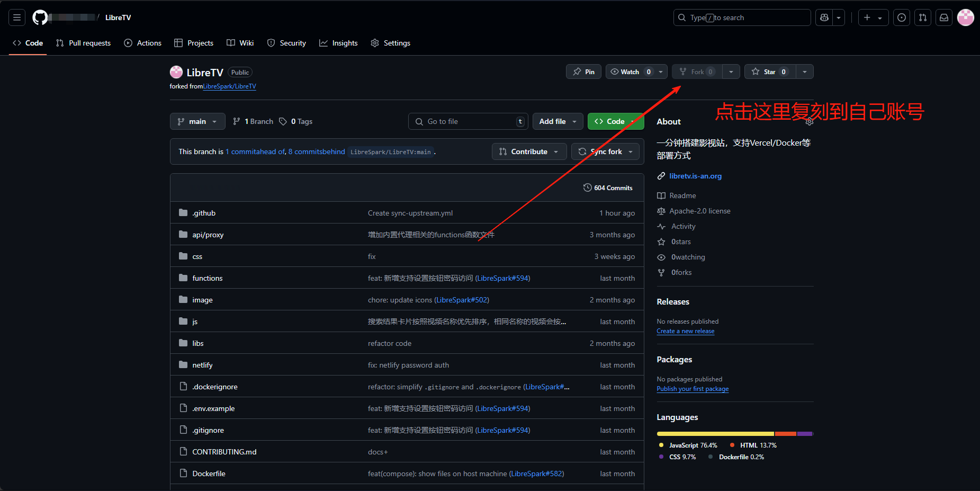Viewport: 980px width, 491px height.
Task: Star the LibreTV repository
Action: coord(770,72)
